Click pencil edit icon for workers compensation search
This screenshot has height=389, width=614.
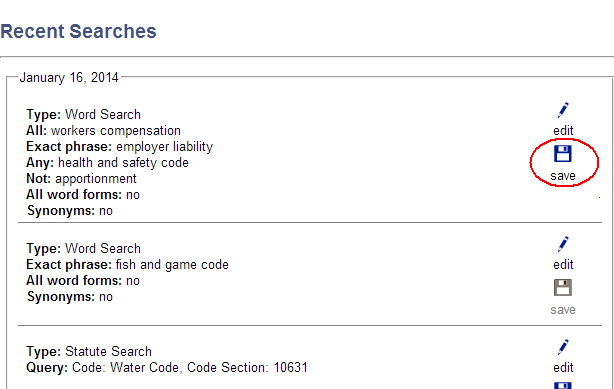(x=563, y=110)
